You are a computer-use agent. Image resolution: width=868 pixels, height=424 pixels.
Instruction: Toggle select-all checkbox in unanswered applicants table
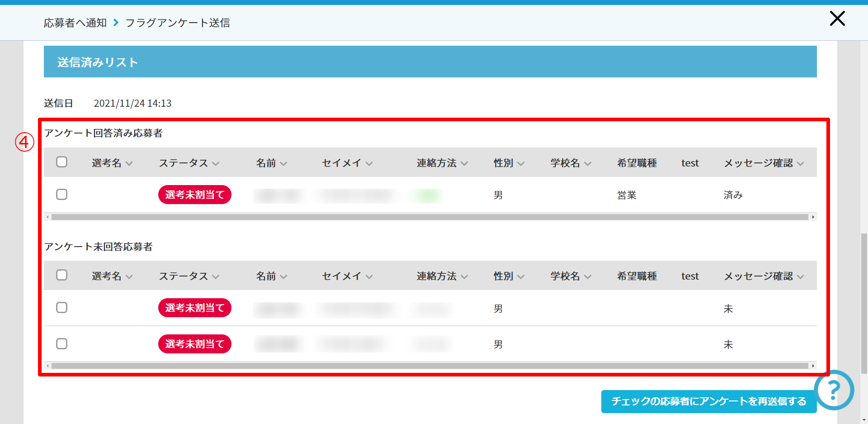pyautogui.click(x=61, y=275)
